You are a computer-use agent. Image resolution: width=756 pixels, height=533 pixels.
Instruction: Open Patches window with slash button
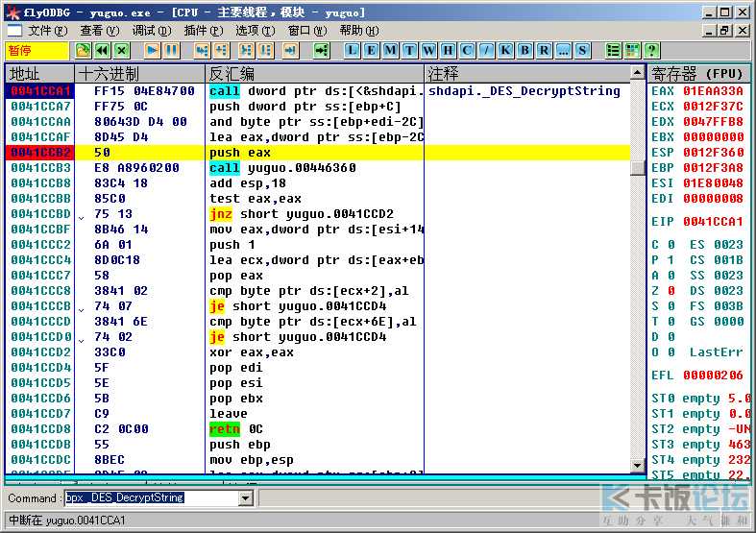click(486, 51)
